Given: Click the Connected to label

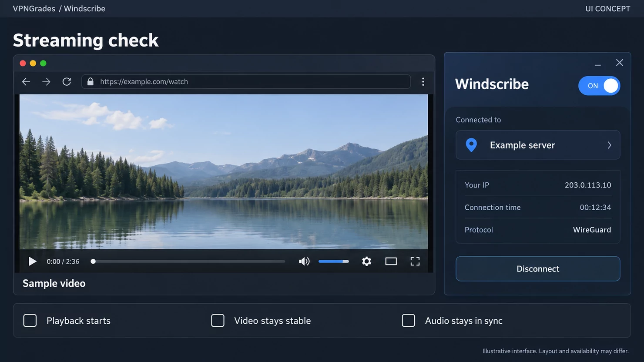Looking at the screenshot, I should tap(478, 120).
